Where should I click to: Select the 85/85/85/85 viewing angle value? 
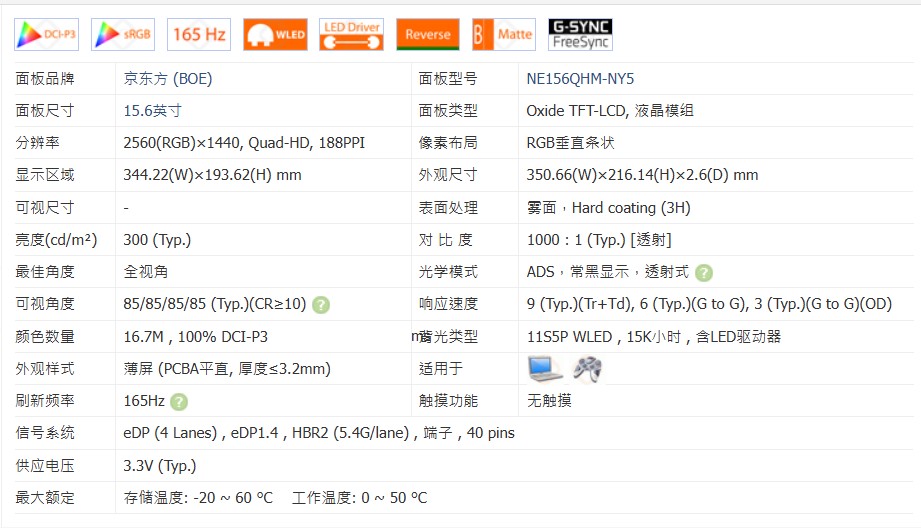[215, 304]
